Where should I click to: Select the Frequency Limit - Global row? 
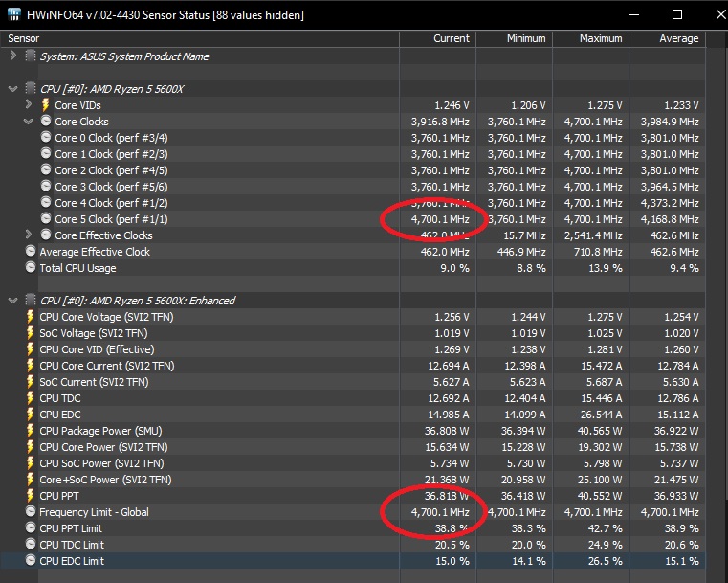tap(353, 512)
